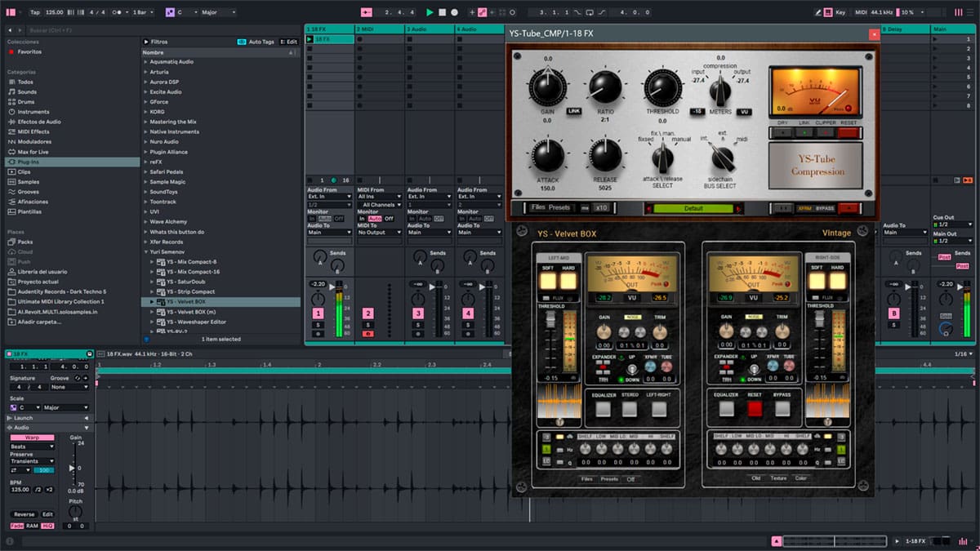Screen dimensions: 980x551
Task: Toggle the left HARD lamp in Velvet BOX
Action: tap(568, 281)
